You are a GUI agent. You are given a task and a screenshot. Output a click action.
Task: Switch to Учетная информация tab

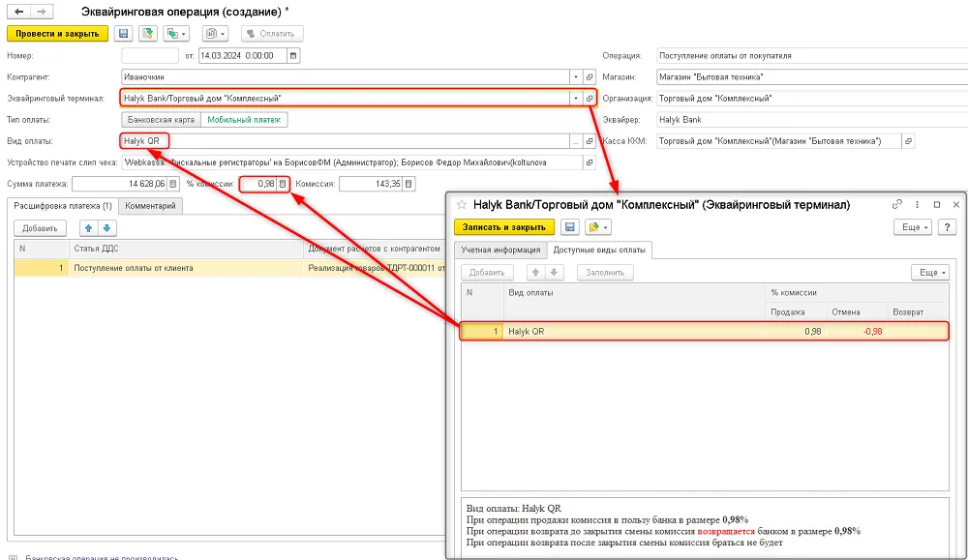[x=500, y=250]
